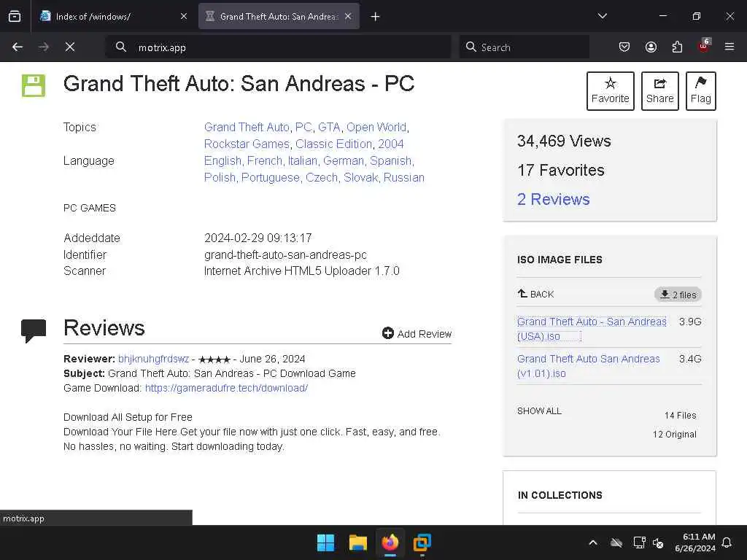Click the motrix.app address bar

[278, 47]
